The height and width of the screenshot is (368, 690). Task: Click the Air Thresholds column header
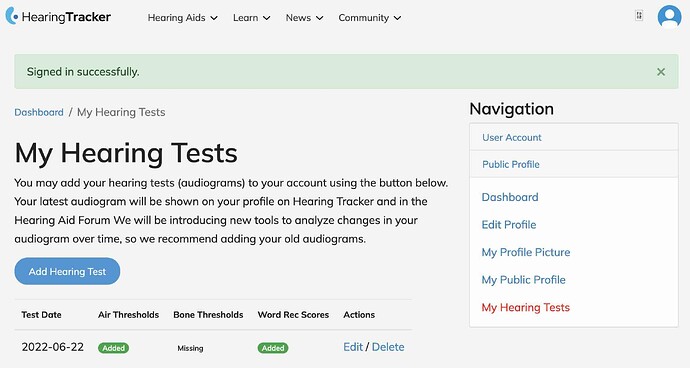click(128, 315)
